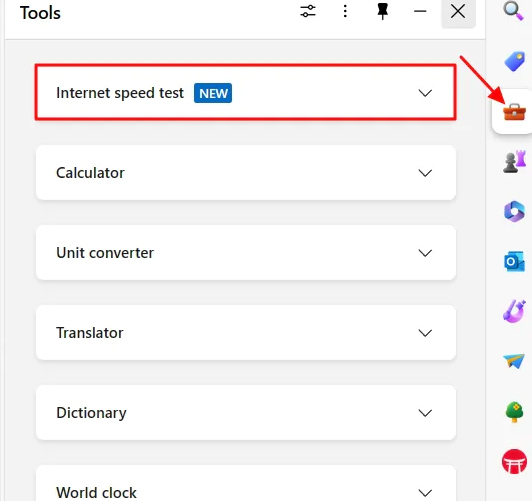This screenshot has width=532, height=501.
Task: Open the Search icon in the sidebar
Action: click(513, 11)
